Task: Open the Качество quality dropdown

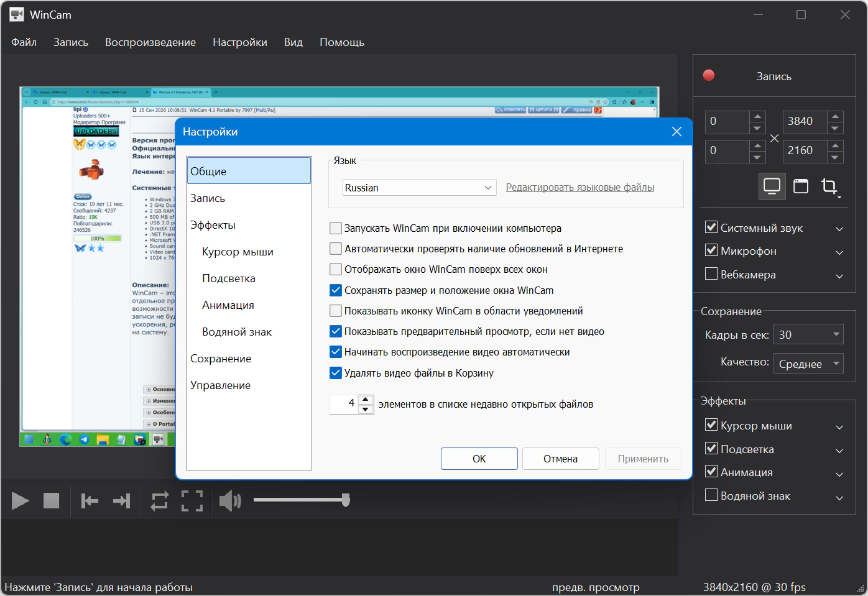Action: click(x=808, y=364)
